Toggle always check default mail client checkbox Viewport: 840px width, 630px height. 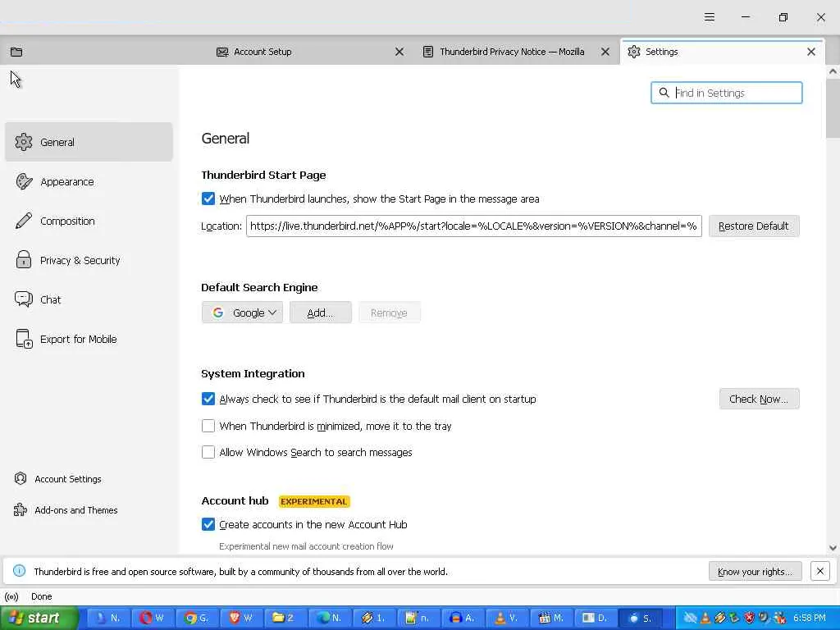(208, 399)
